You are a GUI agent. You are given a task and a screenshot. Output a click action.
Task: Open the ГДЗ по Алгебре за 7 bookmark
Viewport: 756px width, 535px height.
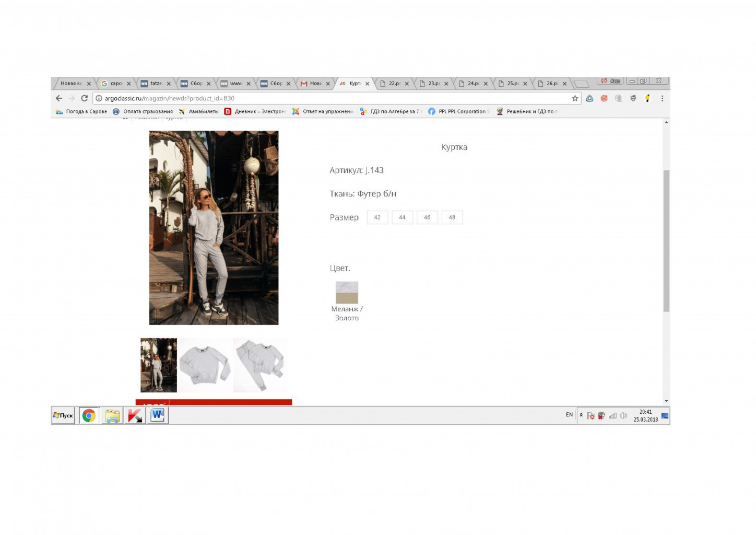pos(391,111)
